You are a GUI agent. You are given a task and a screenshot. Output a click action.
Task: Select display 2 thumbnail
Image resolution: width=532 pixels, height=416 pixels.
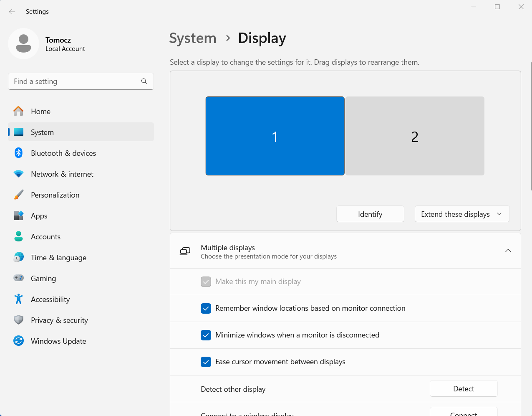415,136
